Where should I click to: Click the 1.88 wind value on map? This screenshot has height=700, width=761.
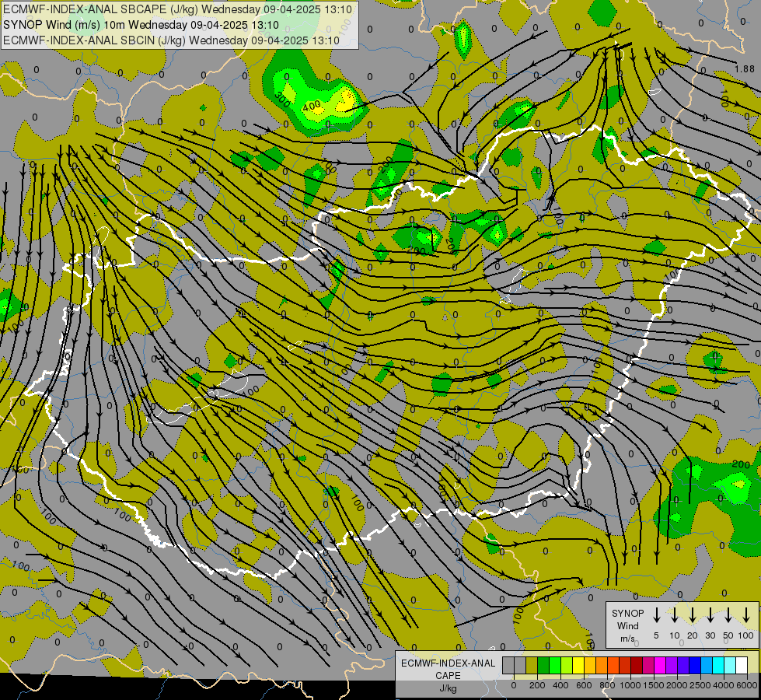(745, 69)
